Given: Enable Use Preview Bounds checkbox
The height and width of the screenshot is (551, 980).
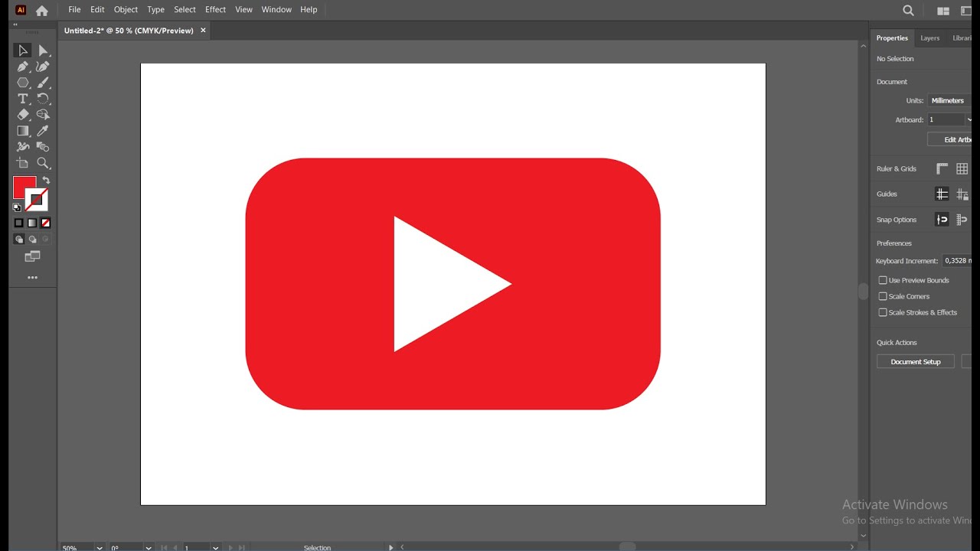Looking at the screenshot, I should coord(883,280).
